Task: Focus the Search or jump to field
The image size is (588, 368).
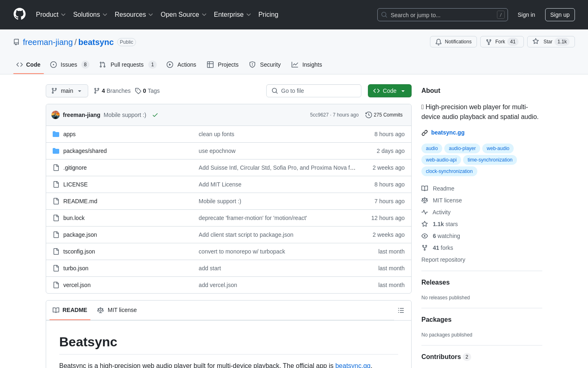Action: point(443,15)
